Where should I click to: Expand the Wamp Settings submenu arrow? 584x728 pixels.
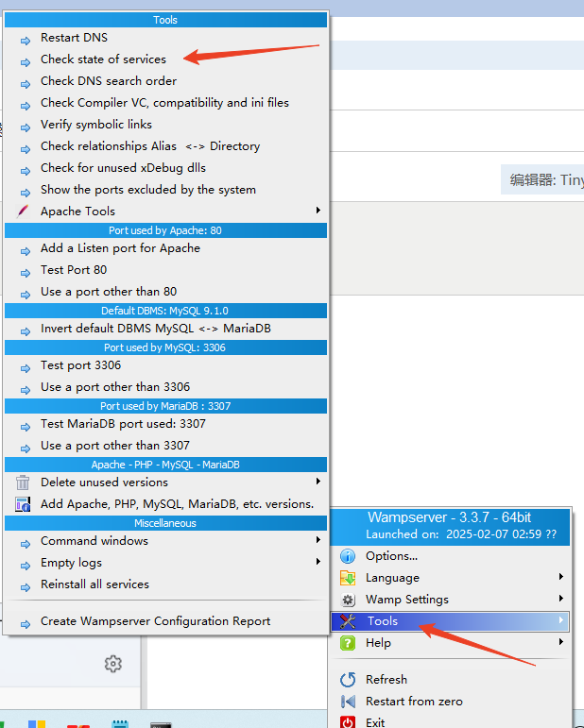pos(561,599)
